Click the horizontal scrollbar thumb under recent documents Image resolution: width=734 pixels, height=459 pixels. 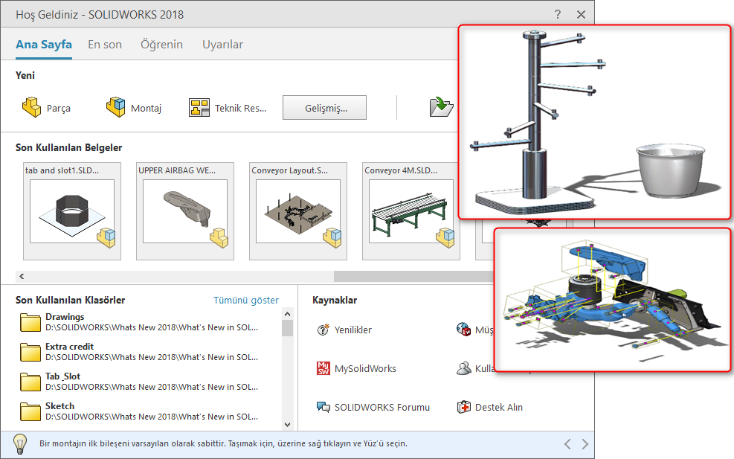click(414, 277)
